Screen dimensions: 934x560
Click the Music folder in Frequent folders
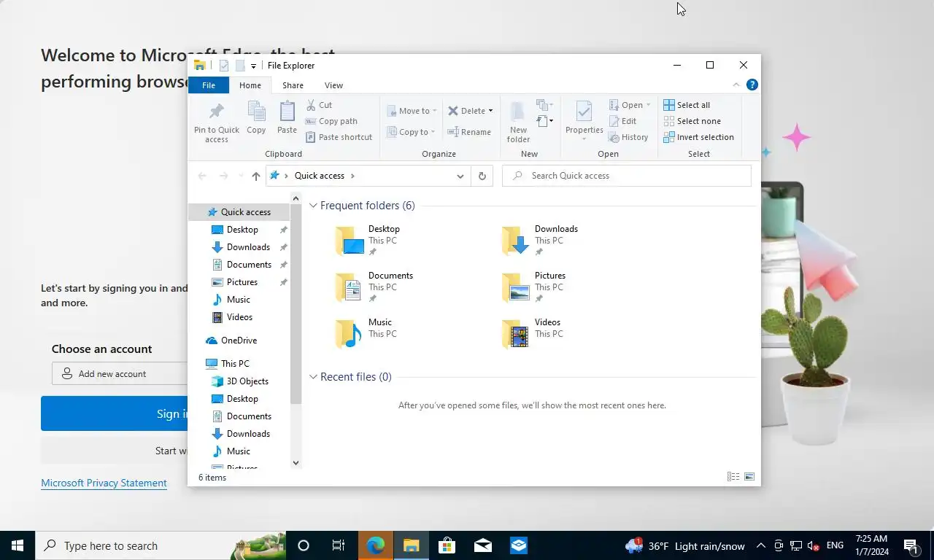pyautogui.click(x=366, y=334)
